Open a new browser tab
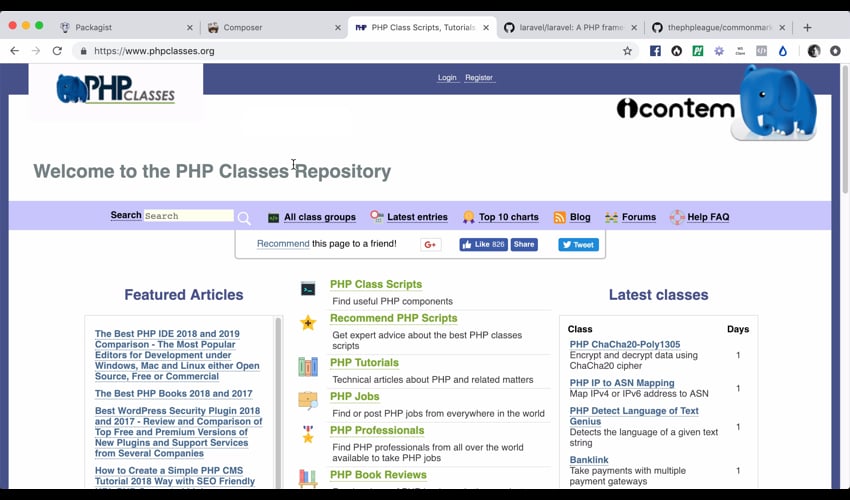850x500 pixels. tap(807, 27)
